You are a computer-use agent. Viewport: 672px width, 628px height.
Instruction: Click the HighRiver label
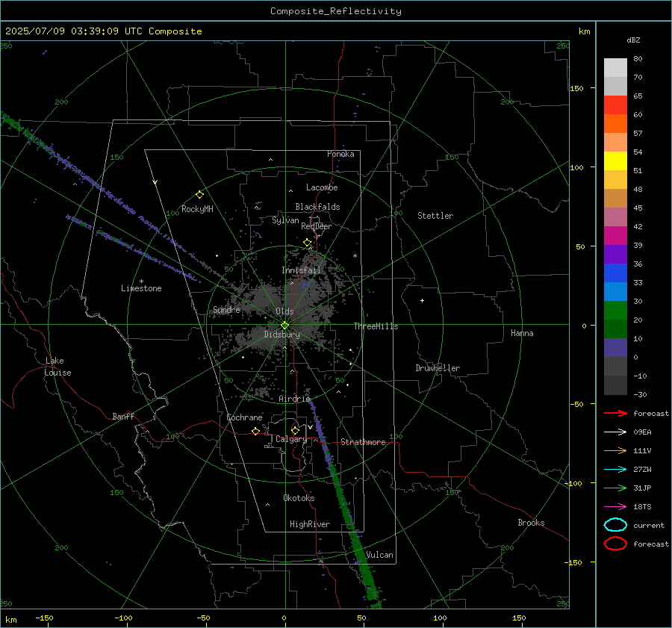(310, 524)
